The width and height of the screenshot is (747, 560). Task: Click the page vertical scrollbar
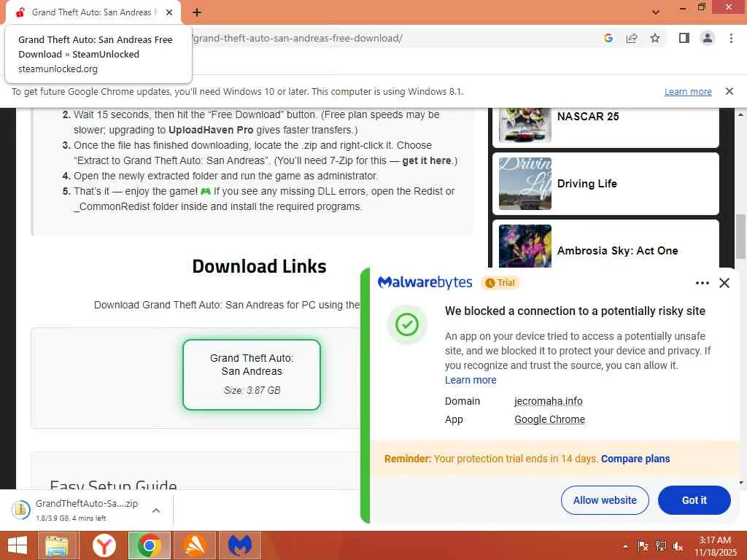(x=740, y=237)
